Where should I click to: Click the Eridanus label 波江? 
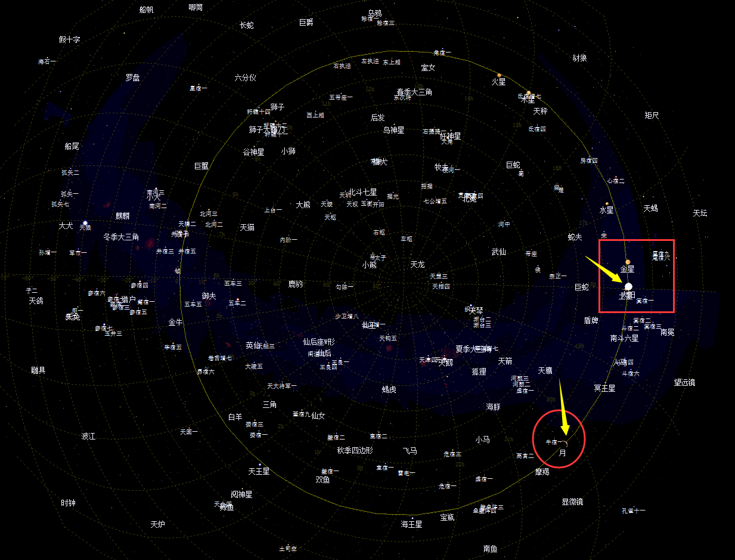pos(88,436)
